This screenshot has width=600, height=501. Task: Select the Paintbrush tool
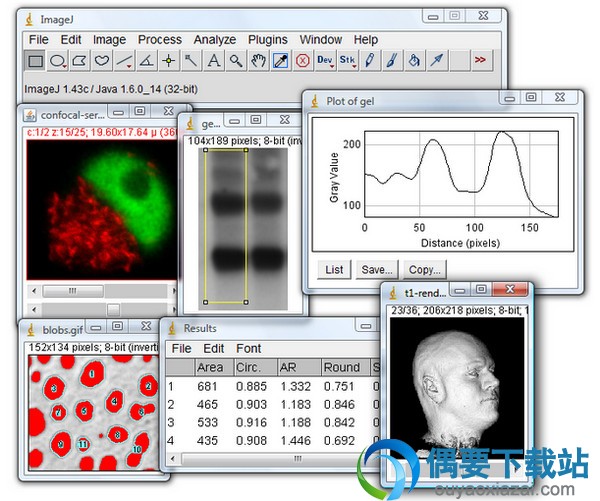(x=392, y=60)
